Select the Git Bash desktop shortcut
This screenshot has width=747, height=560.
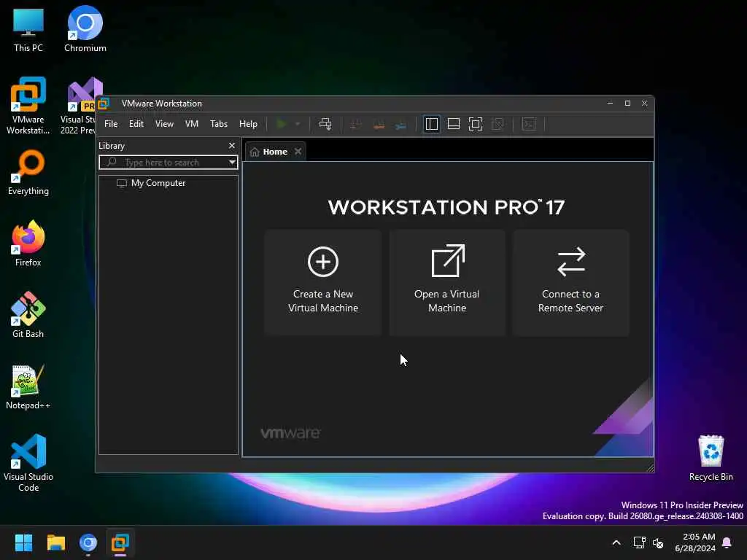[28, 315]
